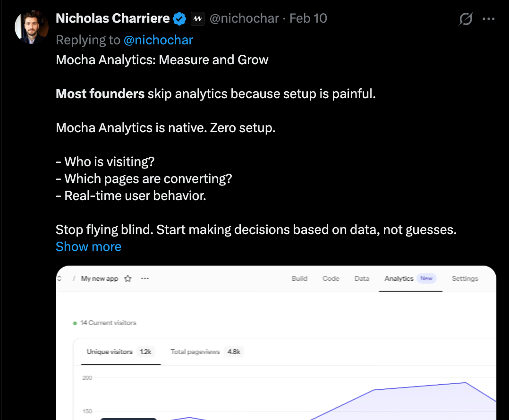Click the @nichochar link after Replying to

point(158,40)
